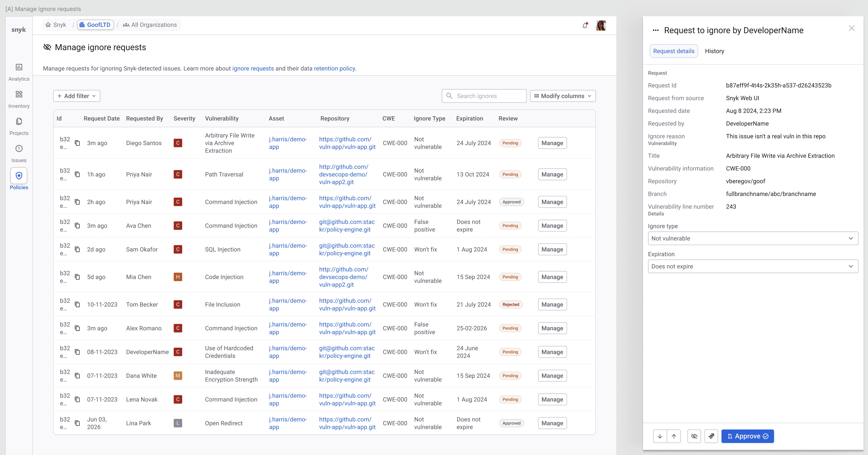
Task: Click the Jira icon button in the panel footer
Action: [x=711, y=436]
